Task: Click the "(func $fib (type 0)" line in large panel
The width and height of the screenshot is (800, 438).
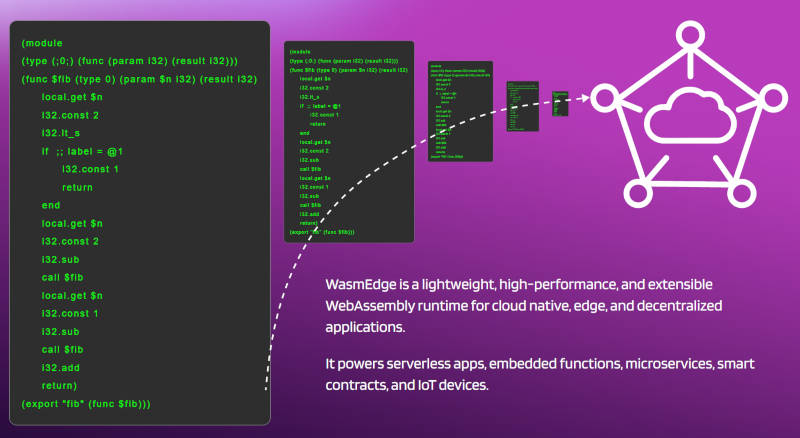Action: (139, 79)
